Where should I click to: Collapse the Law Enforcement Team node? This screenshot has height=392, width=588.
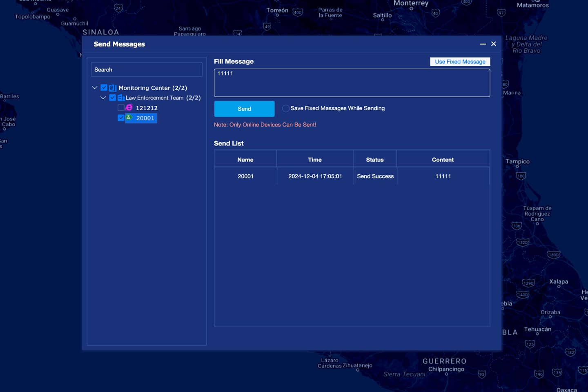click(x=103, y=98)
